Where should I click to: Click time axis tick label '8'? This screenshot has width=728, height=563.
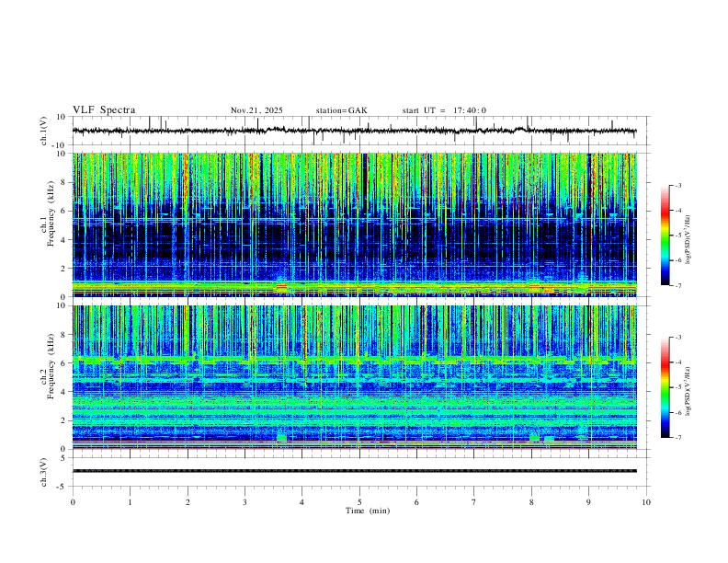tap(531, 502)
